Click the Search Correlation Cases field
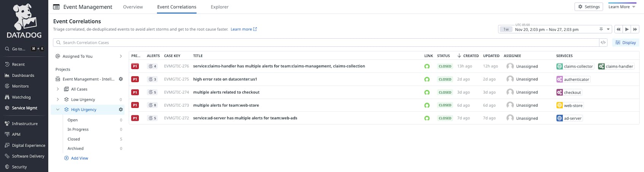This screenshot has width=644, height=172. (327, 43)
